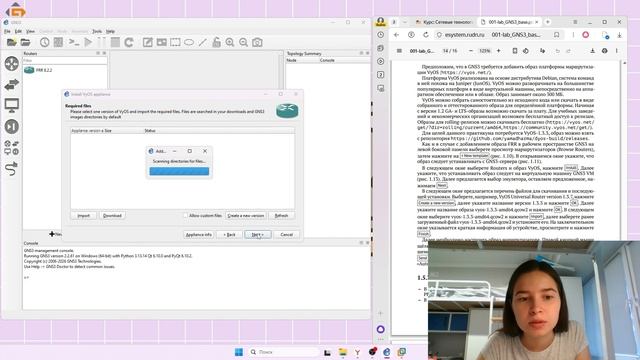640x360 pixels.
Task: Click the Import button in appliance dialog
Action: (x=84, y=216)
